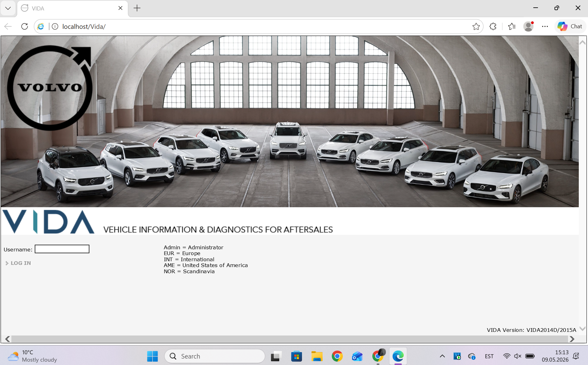View site information for localhost
The image size is (588, 365).
pos(55,27)
